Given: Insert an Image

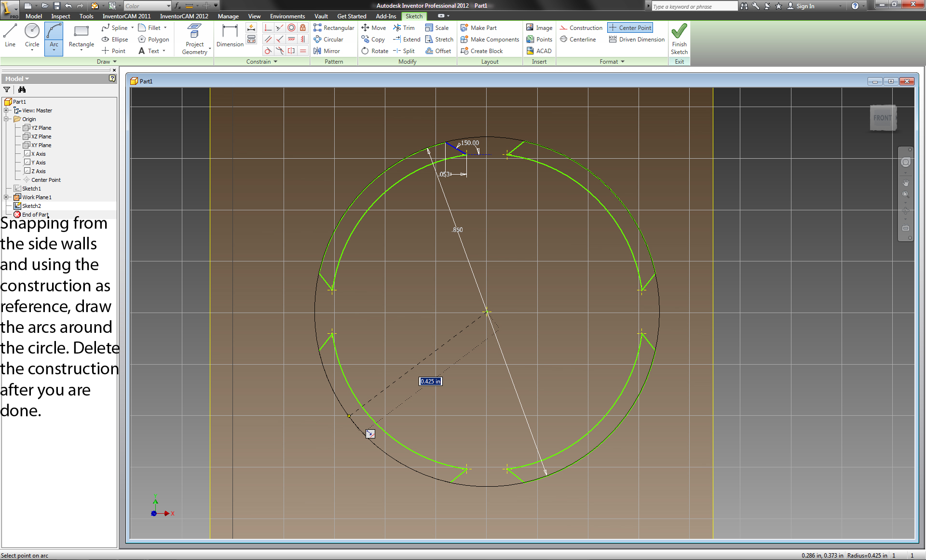Looking at the screenshot, I should pos(539,28).
